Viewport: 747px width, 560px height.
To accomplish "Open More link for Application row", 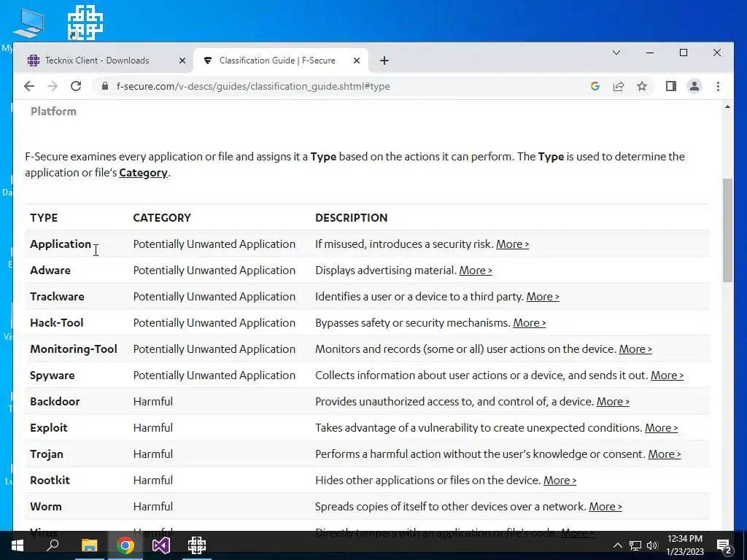I will (x=512, y=244).
